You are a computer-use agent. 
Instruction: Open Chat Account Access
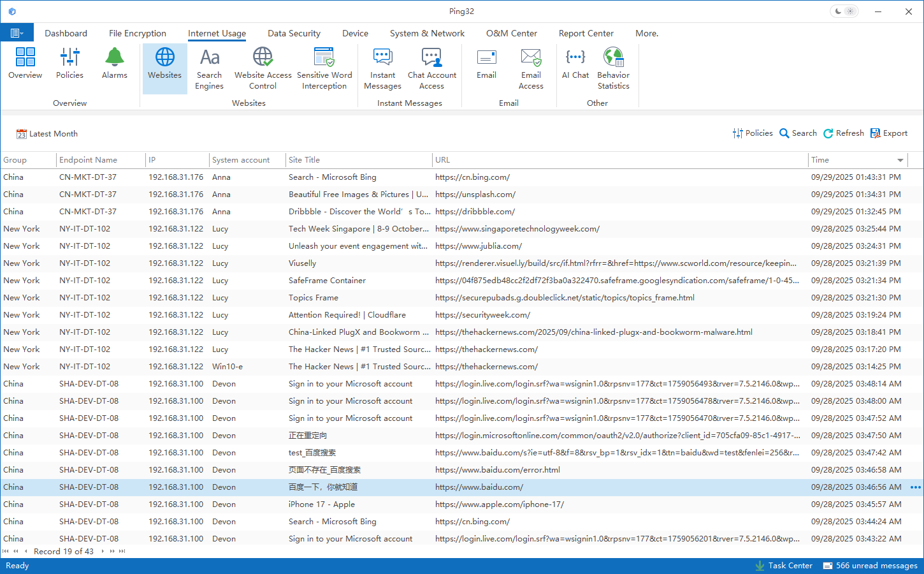click(x=432, y=68)
